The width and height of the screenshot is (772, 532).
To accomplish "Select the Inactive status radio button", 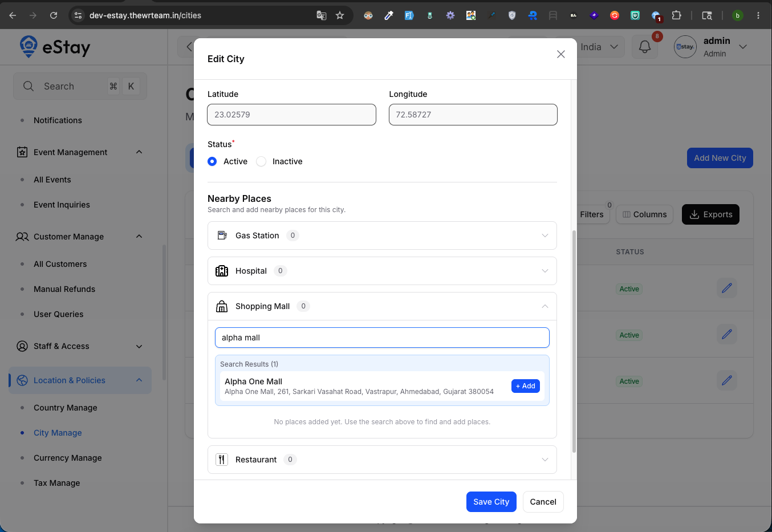I will tap(261, 161).
